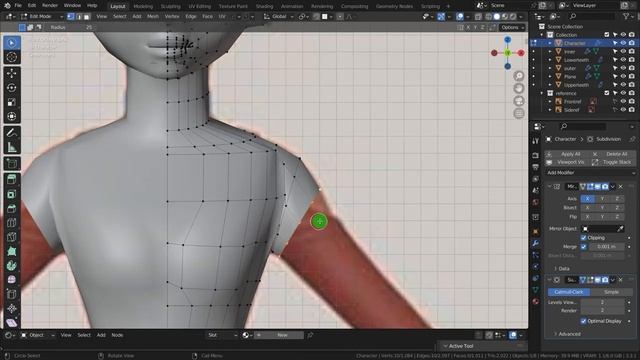This screenshot has height=360, width=640.
Task: Open the File menu
Action: 18,6
